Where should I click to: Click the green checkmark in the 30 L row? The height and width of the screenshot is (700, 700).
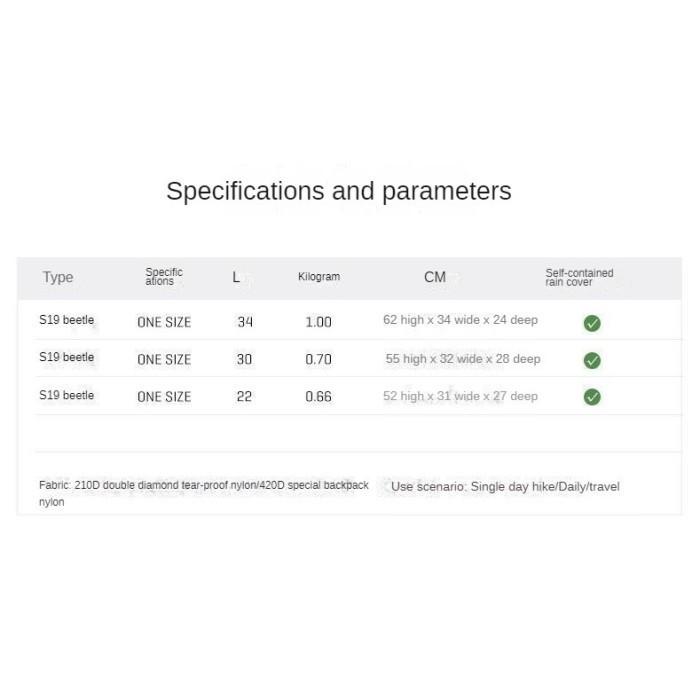pyautogui.click(x=592, y=360)
